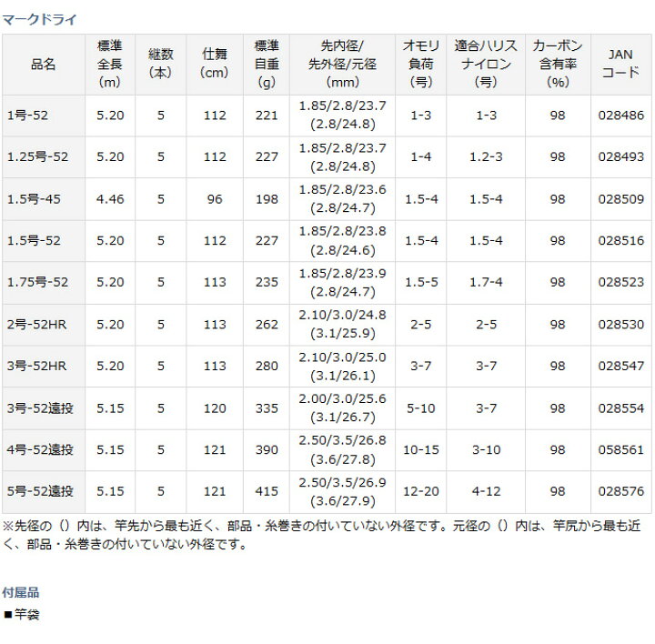Click the オモリ負荷 column header
The height and width of the screenshot is (644, 655).
point(419,64)
